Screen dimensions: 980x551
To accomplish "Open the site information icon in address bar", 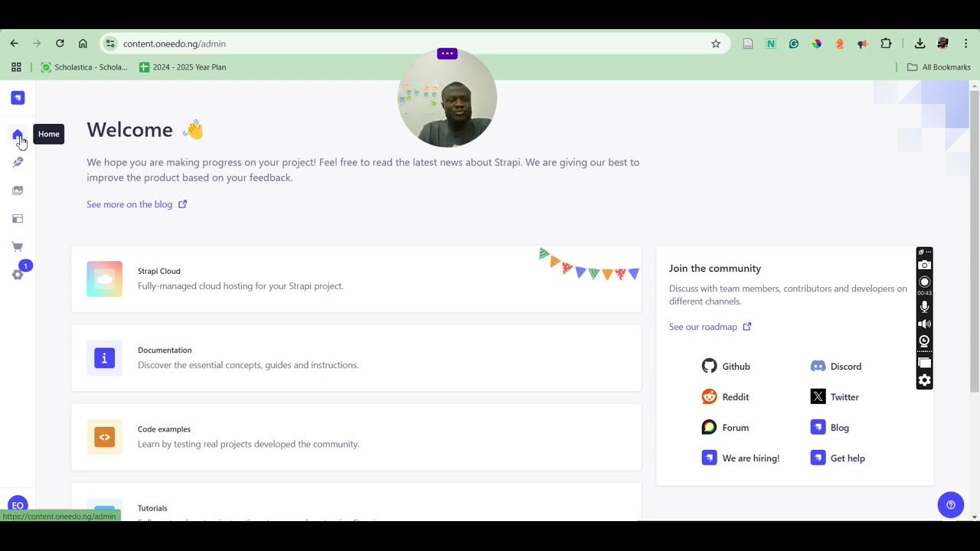I will (110, 44).
